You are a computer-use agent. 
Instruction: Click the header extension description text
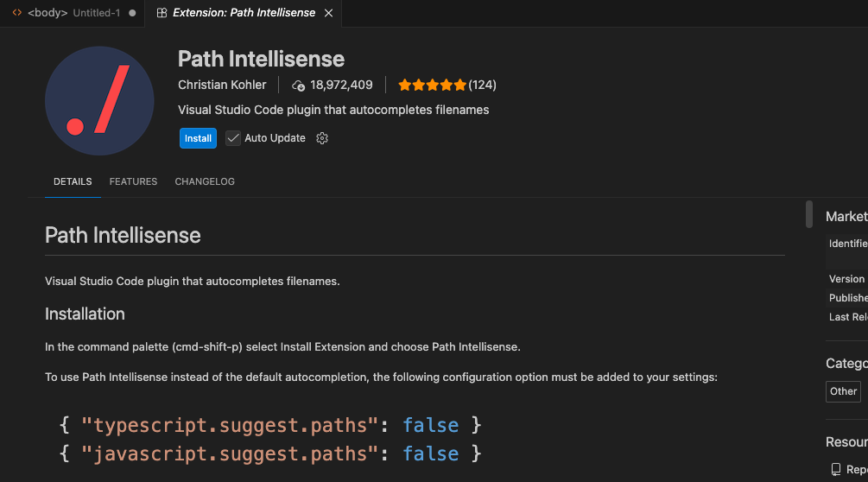point(333,110)
